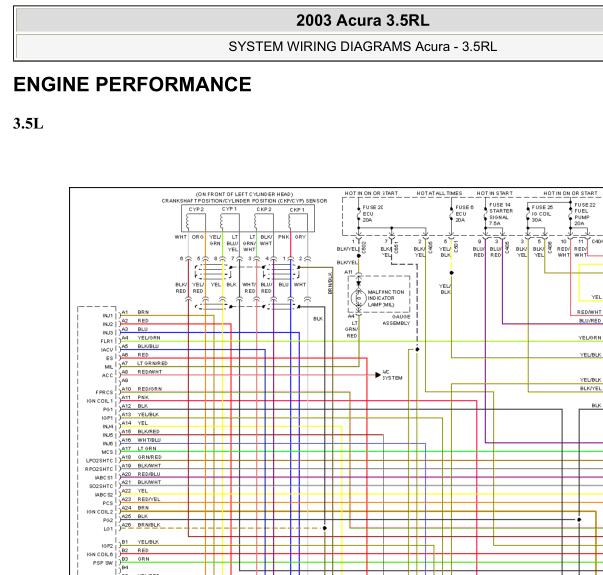Screen dimensions: 603x575
Task: Click the malfunction indicator lamp symbol
Action: tap(358, 298)
